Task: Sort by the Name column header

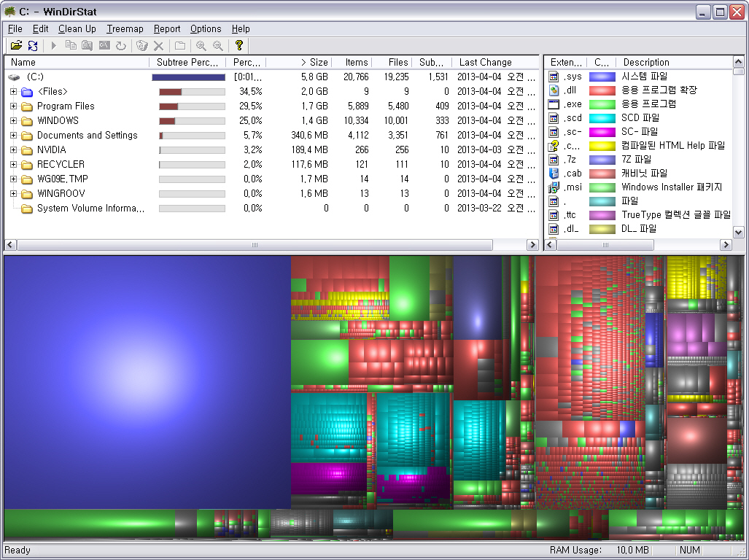Action: [77, 62]
